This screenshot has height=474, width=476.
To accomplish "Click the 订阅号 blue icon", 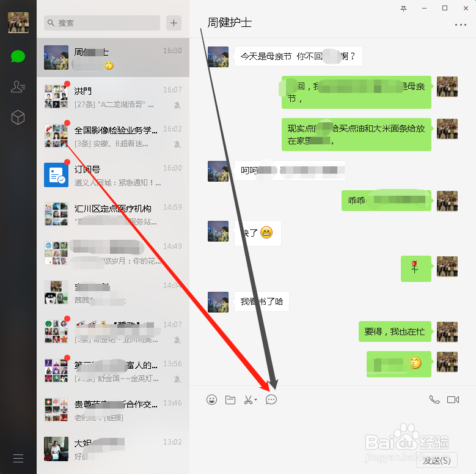I will (56, 175).
